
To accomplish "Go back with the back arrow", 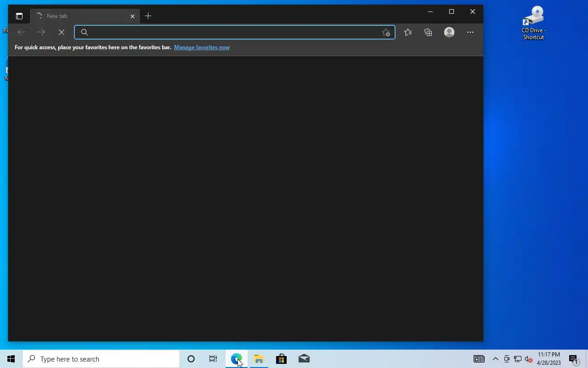I will (x=21, y=32).
